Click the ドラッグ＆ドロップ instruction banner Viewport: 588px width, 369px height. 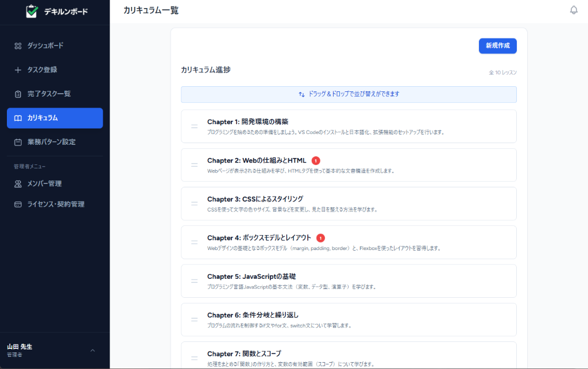[349, 94]
